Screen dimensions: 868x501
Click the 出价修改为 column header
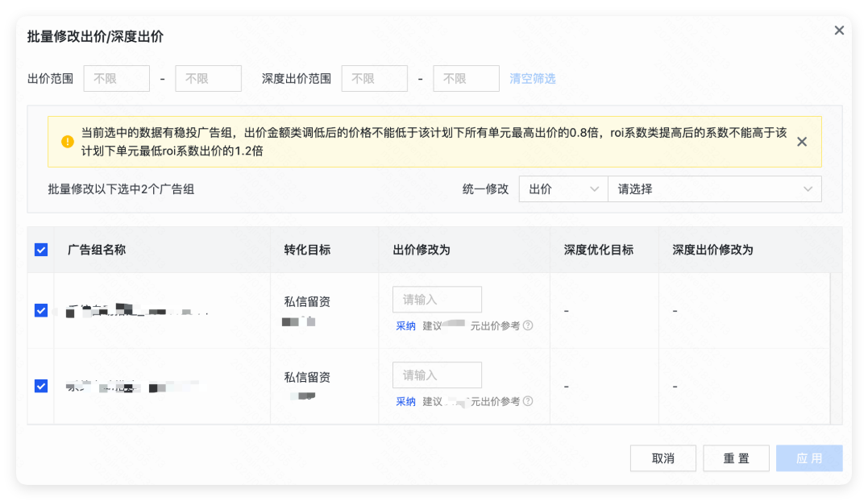pos(422,250)
